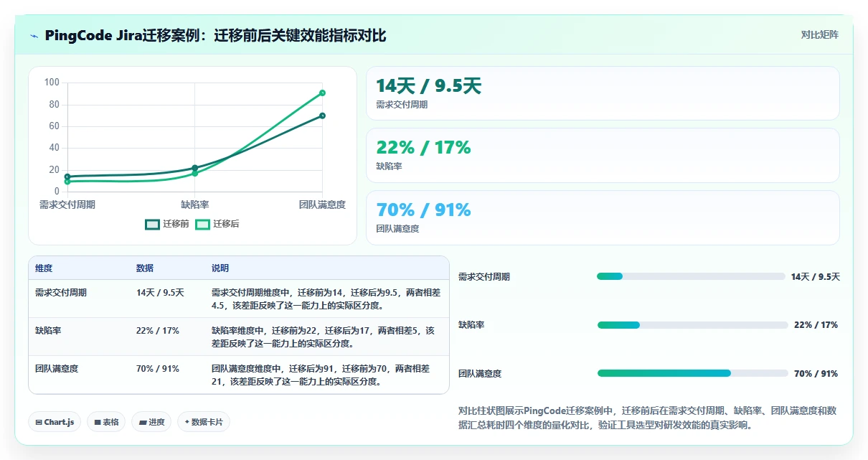868x460 pixels.
Task: Toggle the 迁移后 legend entry
Action: point(217,224)
